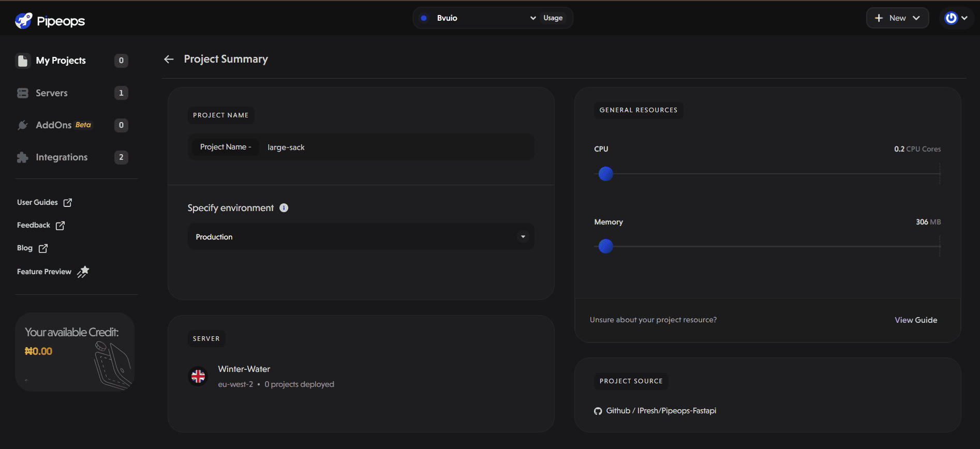
Task: Click the Pipeops rocket logo icon
Action: pos(24,21)
